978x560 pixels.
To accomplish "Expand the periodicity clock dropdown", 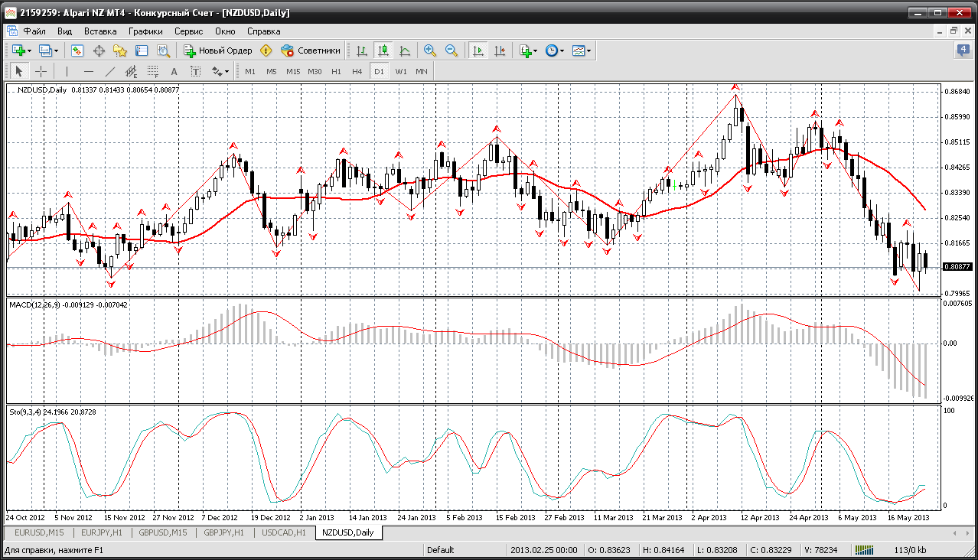I will [x=555, y=50].
